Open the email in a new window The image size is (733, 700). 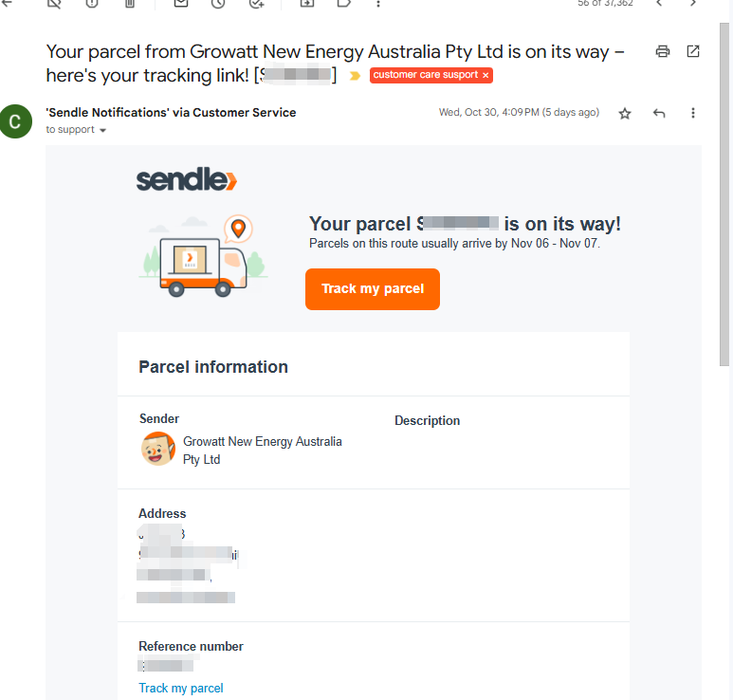pos(693,51)
